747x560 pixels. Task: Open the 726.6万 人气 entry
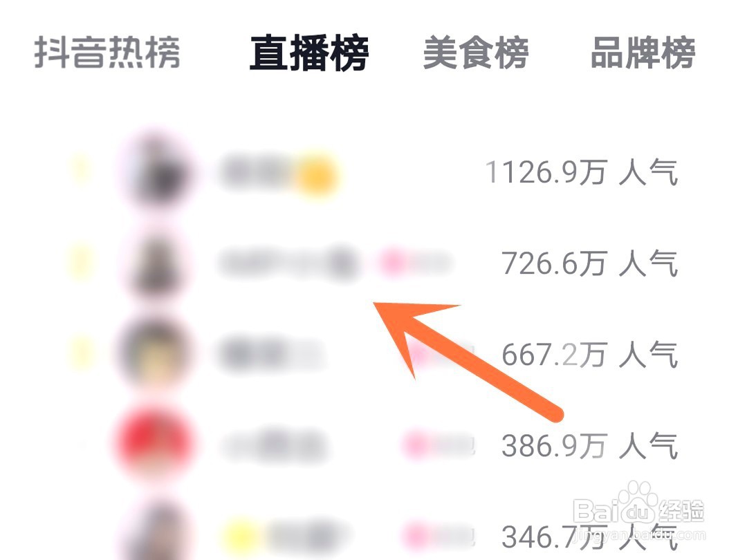click(x=589, y=263)
